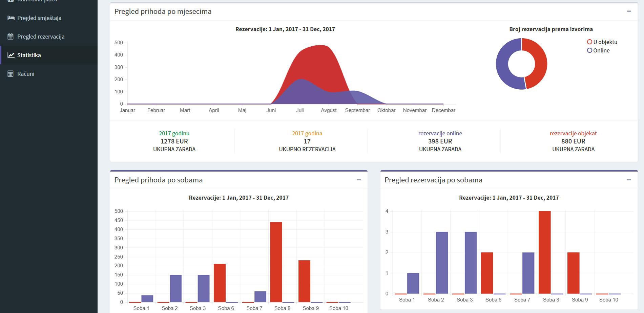Viewport: 644px width, 313px height.
Task: Collapse the Pregled prihoda po mjesecima panel
Action: (629, 12)
